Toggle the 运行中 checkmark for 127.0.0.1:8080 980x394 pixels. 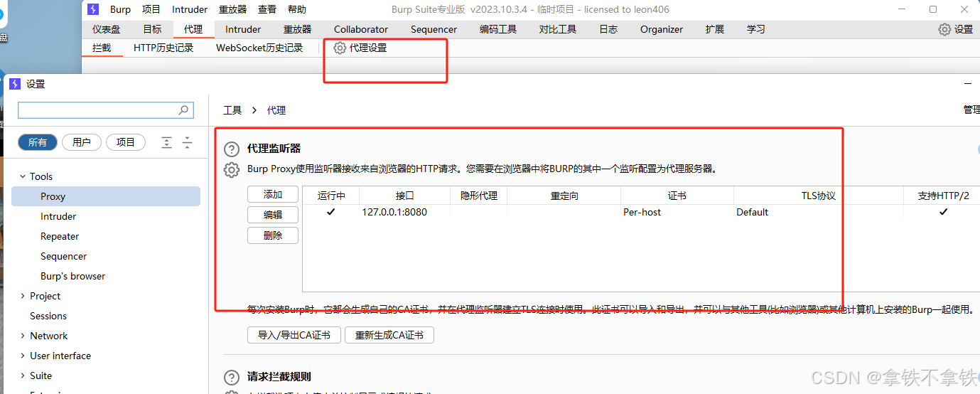coord(330,212)
